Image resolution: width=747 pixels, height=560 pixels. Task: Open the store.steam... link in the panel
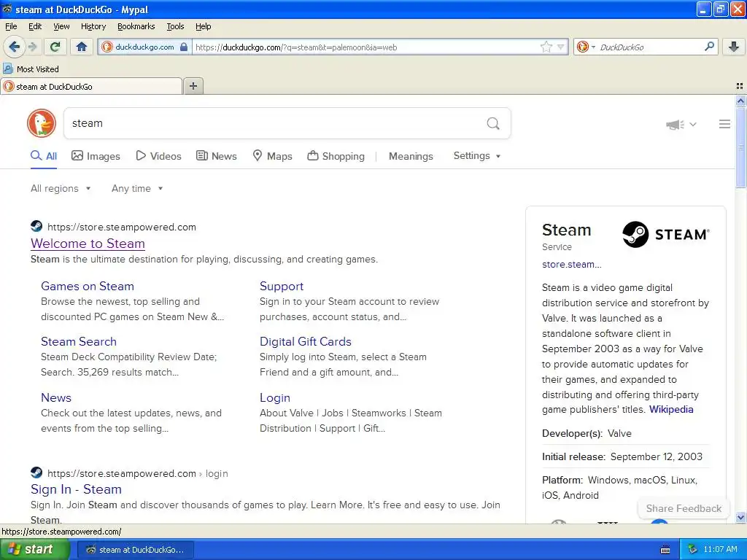572,264
